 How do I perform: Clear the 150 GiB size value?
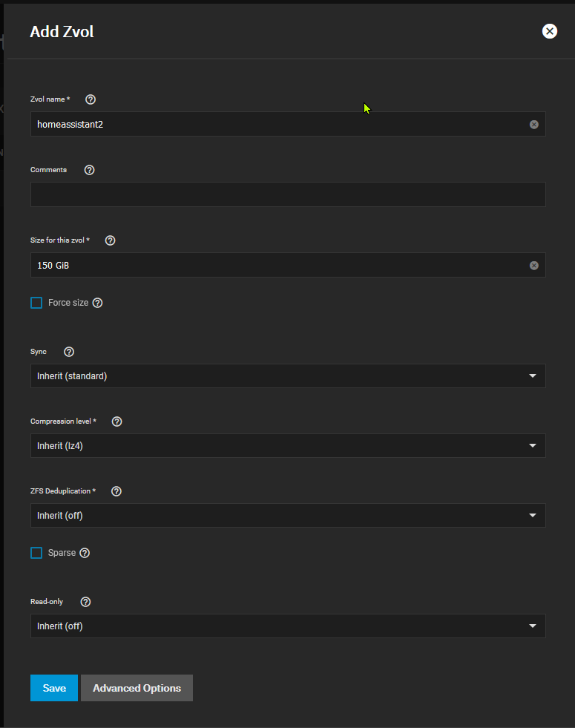[534, 266]
